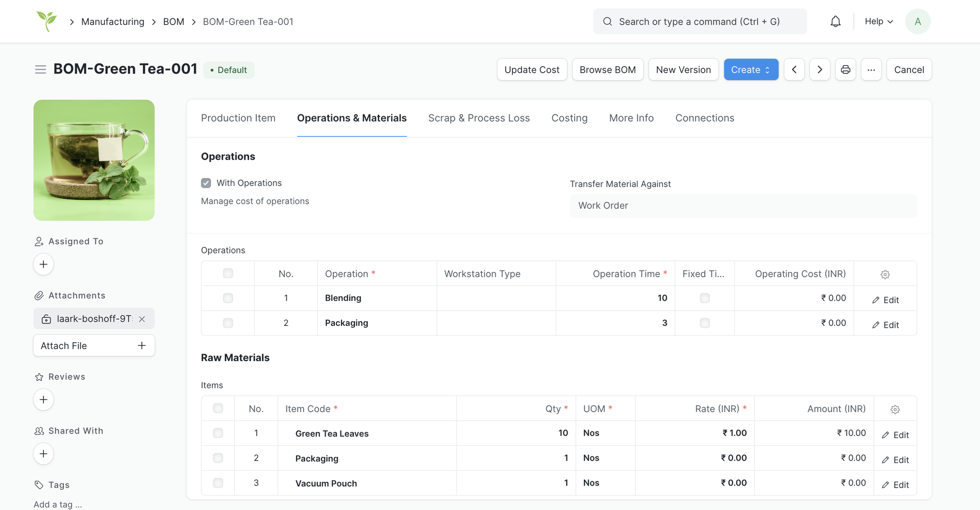This screenshot has width=980, height=510.
Task: Click Browse BOM button
Action: [607, 69]
